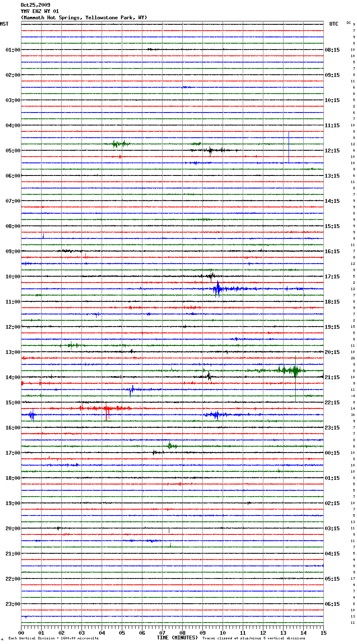Select the 23:00 MST hour label

13,604
